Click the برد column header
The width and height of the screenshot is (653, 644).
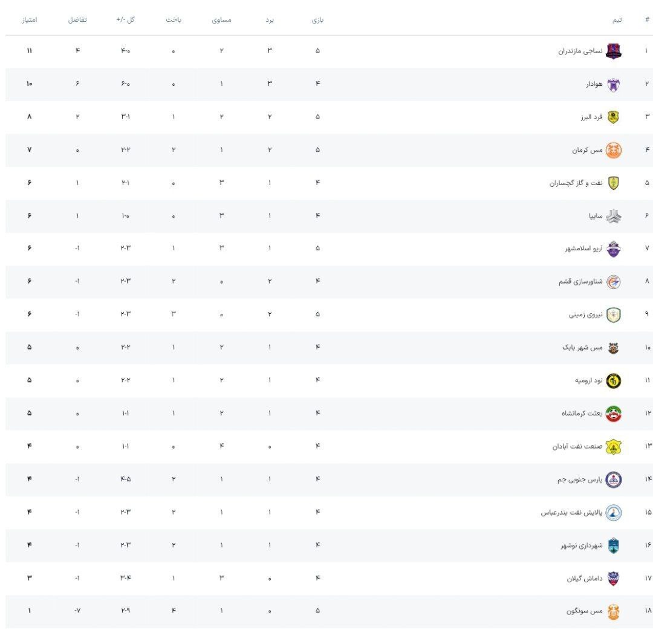pyautogui.click(x=270, y=20)
